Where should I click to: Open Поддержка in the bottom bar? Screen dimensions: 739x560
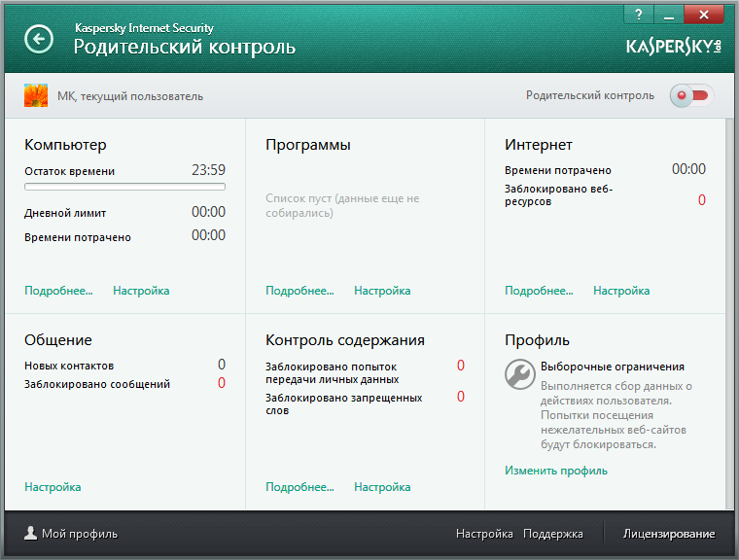click(x=553, y=534)
